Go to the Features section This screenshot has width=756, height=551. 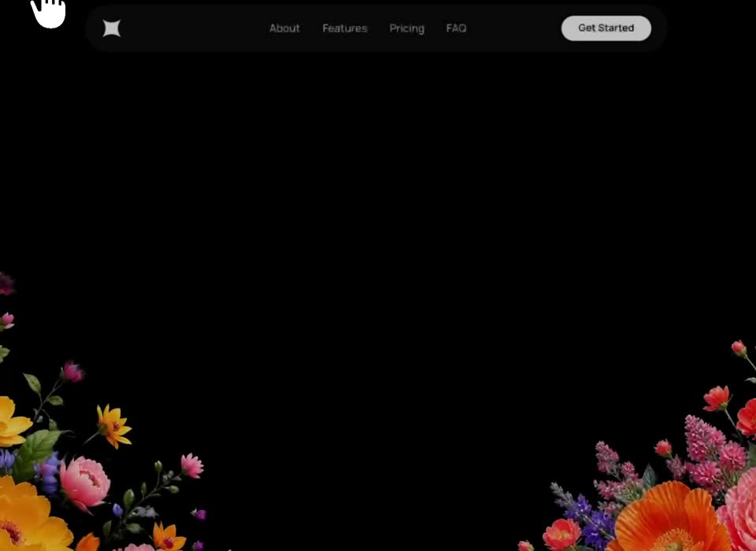(345, 28)
